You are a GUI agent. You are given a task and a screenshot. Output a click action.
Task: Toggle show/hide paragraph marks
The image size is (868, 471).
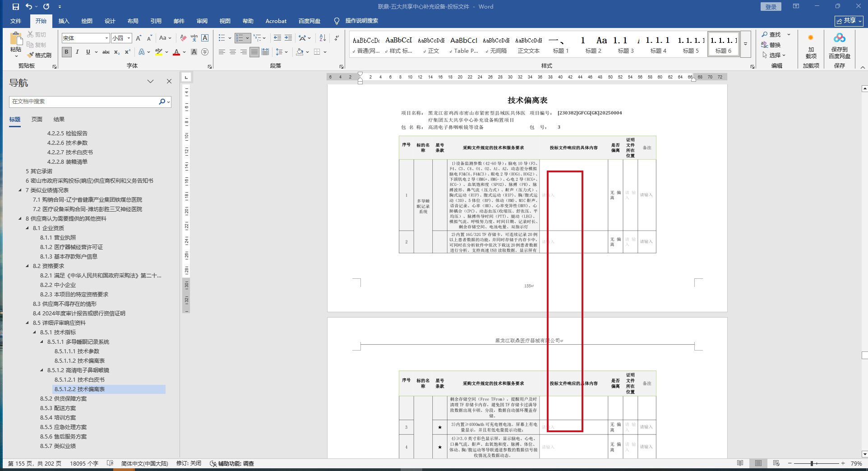[x=337, y=38]
